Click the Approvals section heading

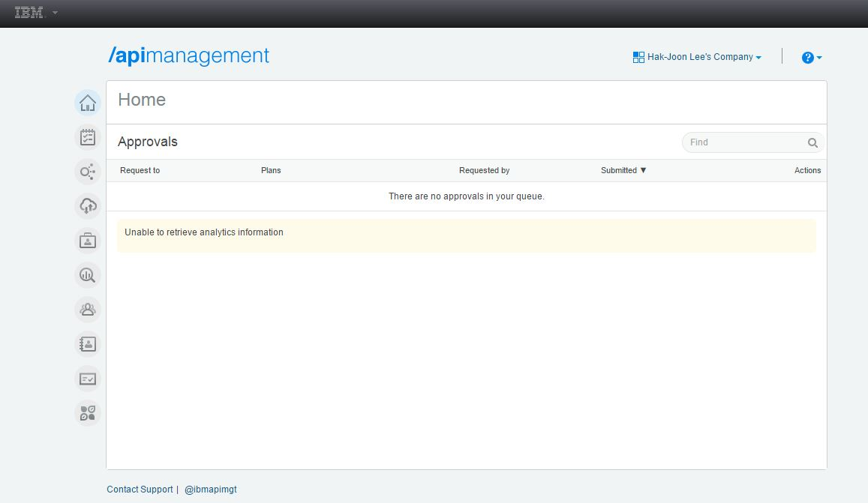click(147, 142)
